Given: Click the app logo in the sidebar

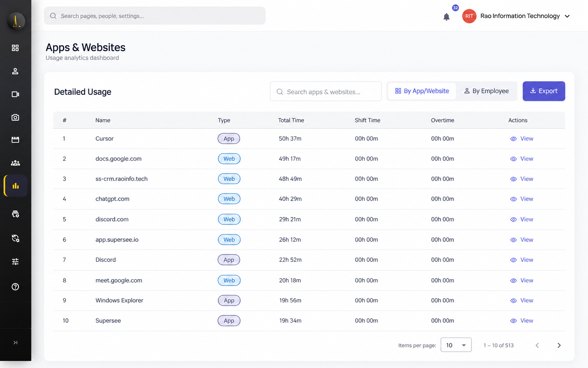Looking at the screenshot, I should (x=16, y=21).
